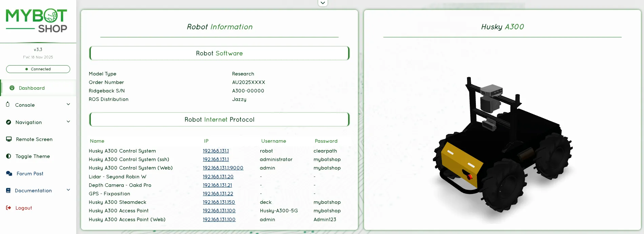Click the Navigation compass icon

(x=8, y=122)
